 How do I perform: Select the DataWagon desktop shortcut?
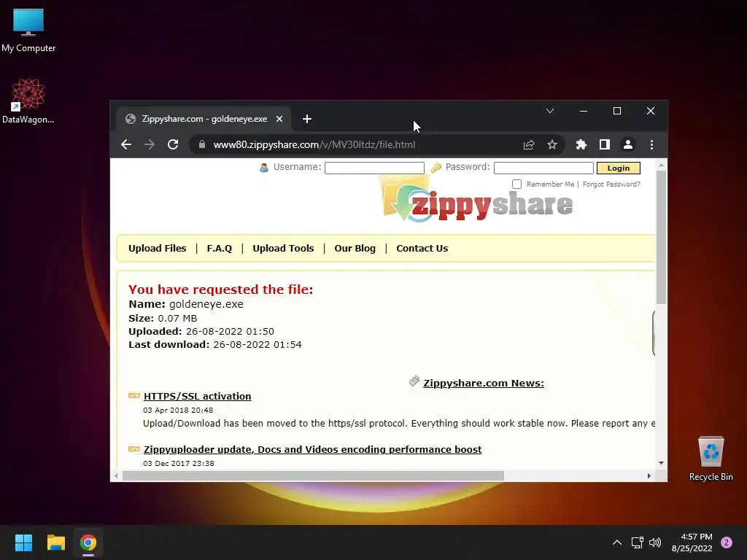28,101
